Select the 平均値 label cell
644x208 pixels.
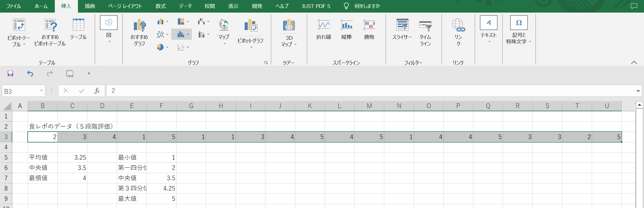43,157
